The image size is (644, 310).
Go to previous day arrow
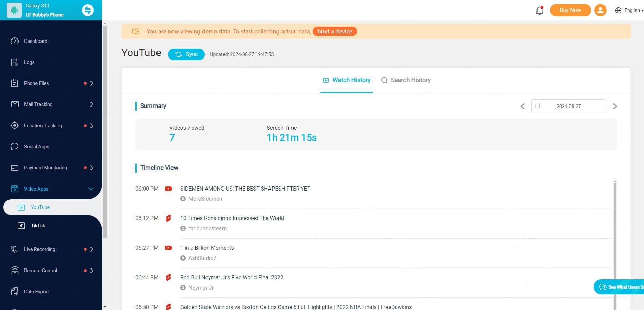(x=523, y=106)
